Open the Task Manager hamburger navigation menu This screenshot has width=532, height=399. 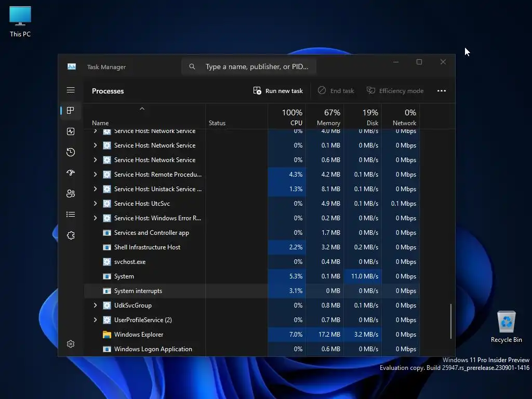pos(71,90)
